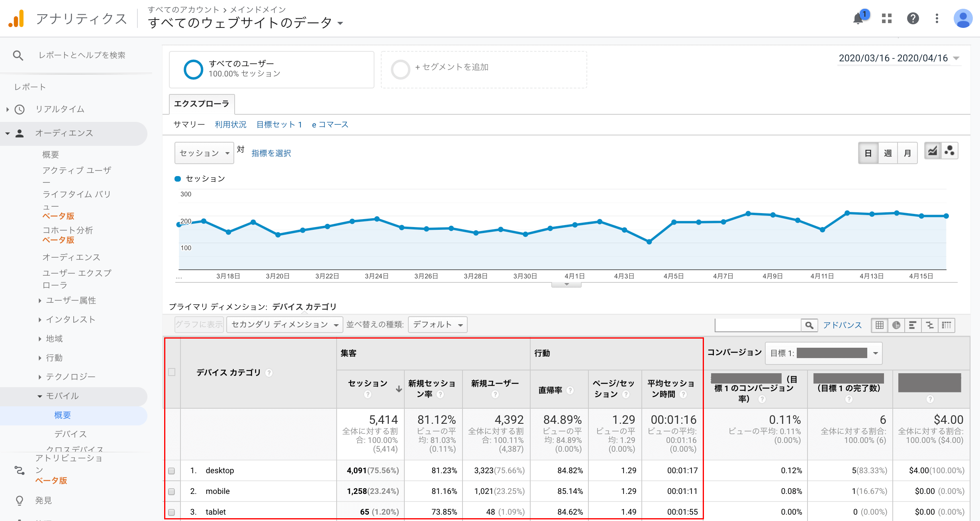980x521 pixels.
Task: Tick the mobile row checkbox
Action: point(172,492)
